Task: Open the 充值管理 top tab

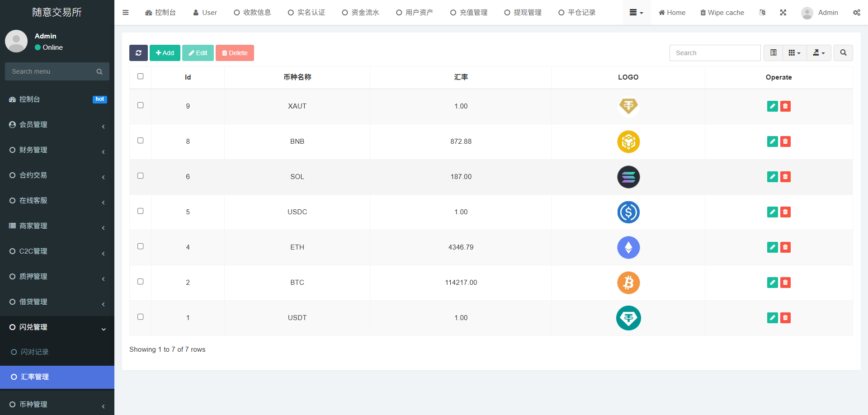Action: 469,13
